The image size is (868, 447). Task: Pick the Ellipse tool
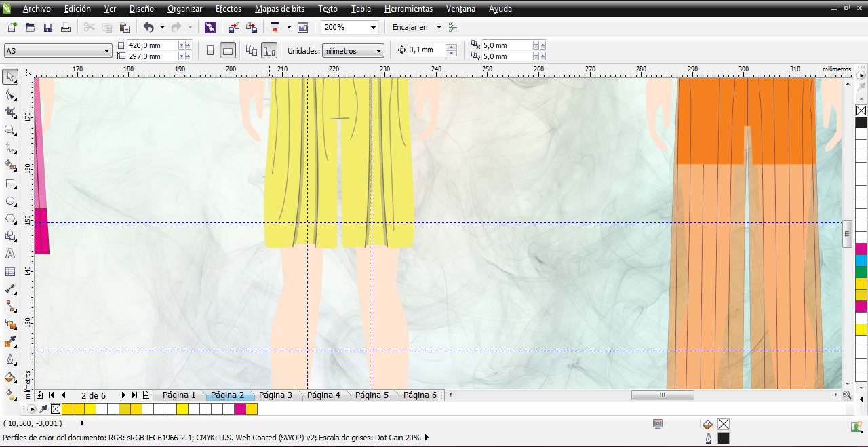point(10,201)
